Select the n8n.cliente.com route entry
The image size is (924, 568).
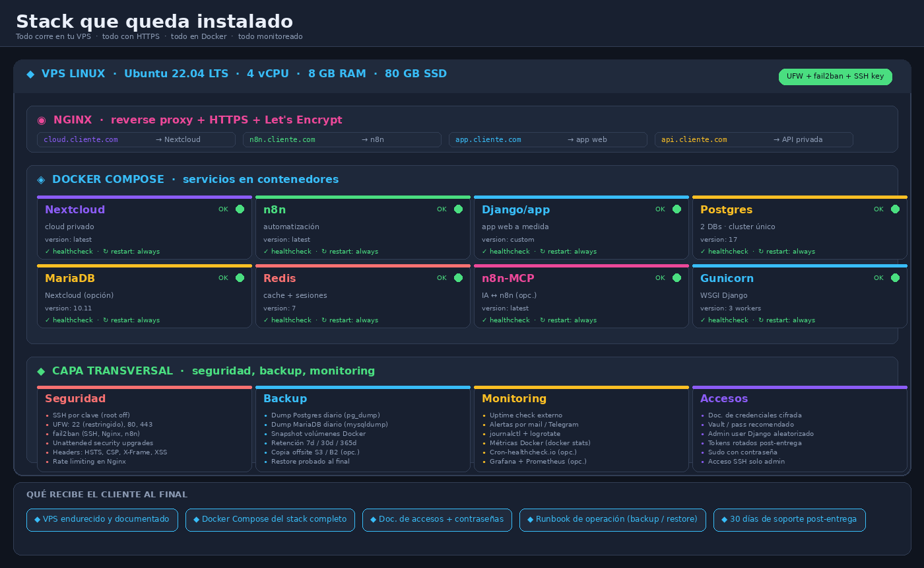(343, 140)
